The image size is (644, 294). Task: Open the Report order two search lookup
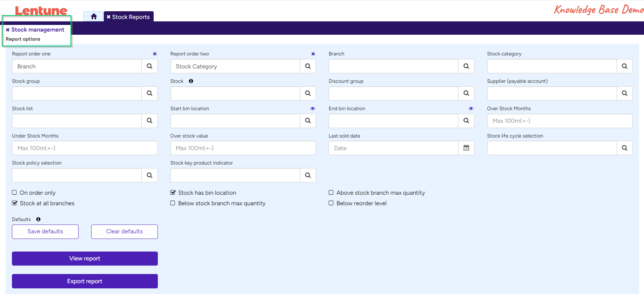pos(308,66)
